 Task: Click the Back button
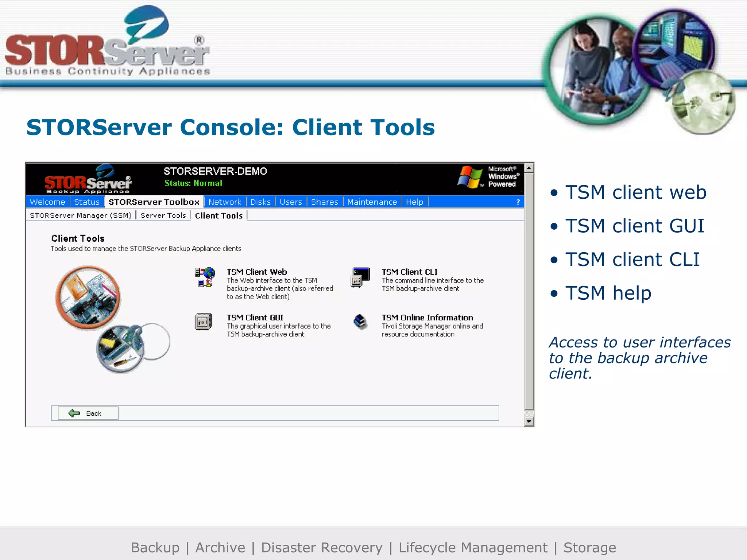[88, 413]
